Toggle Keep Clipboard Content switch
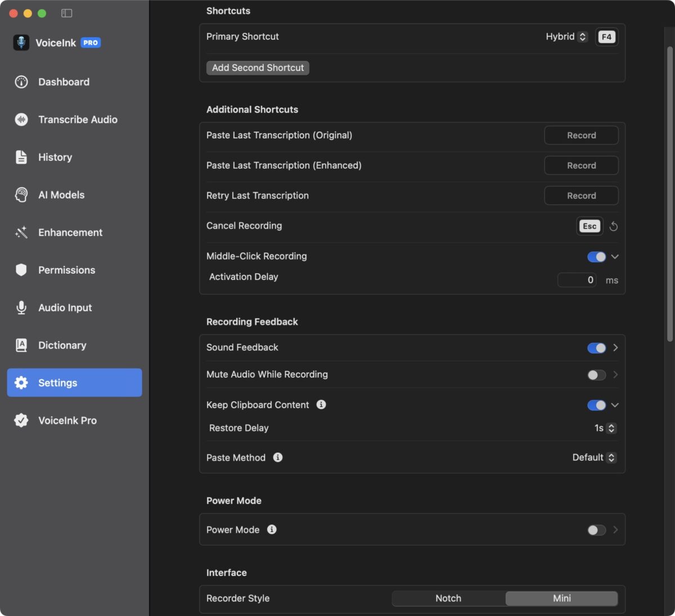 tap(596, 405)
